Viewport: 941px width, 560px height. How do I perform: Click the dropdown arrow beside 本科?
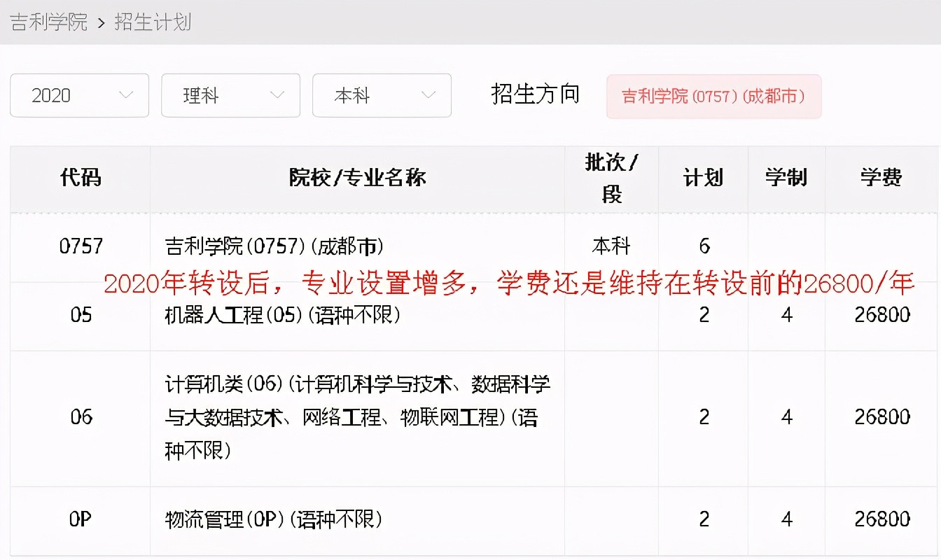[x=428, y=95]
